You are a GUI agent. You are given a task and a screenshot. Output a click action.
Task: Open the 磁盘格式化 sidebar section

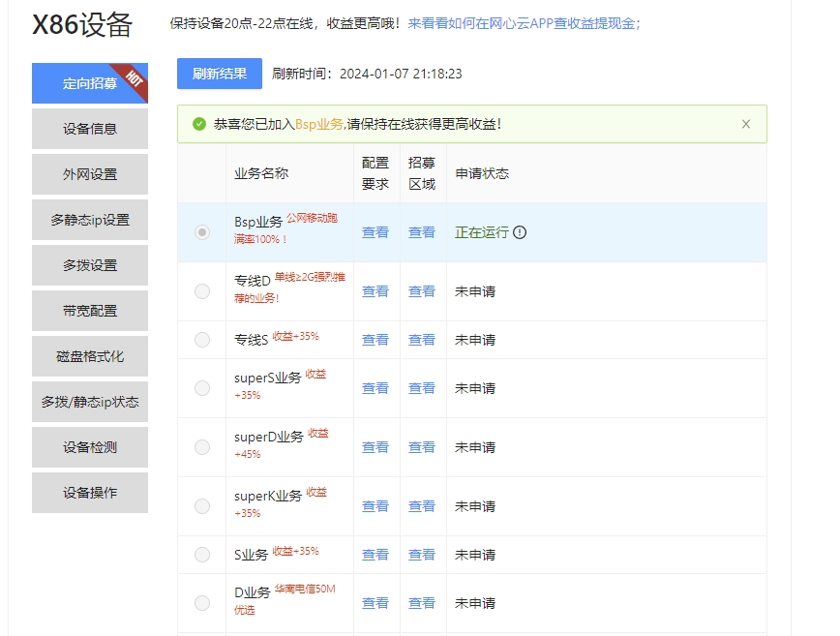[x=89, y=356]
